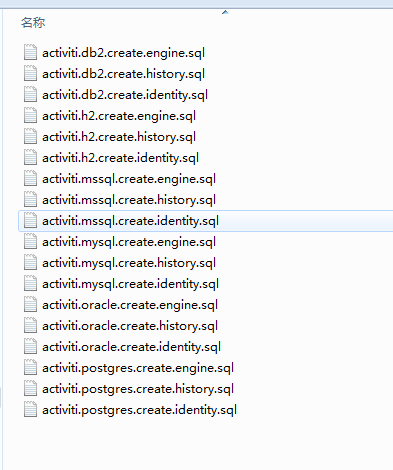Select file name activiti.mssql.create.identity.sql

point(131,221)
